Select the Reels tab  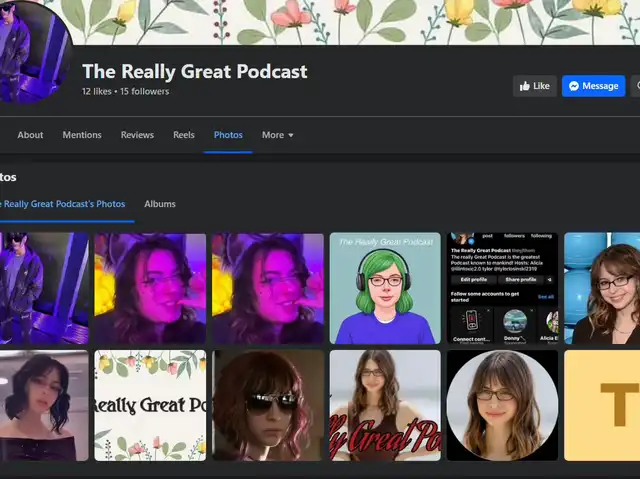point(184,135)
